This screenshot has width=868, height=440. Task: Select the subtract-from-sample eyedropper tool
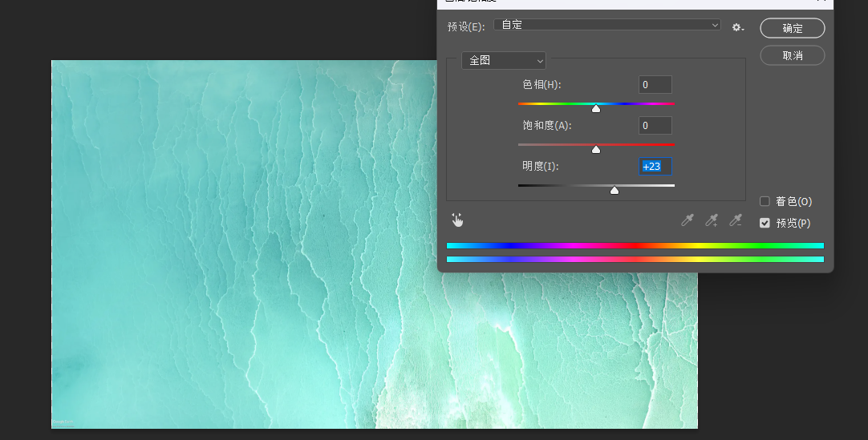tap(735, 220)
